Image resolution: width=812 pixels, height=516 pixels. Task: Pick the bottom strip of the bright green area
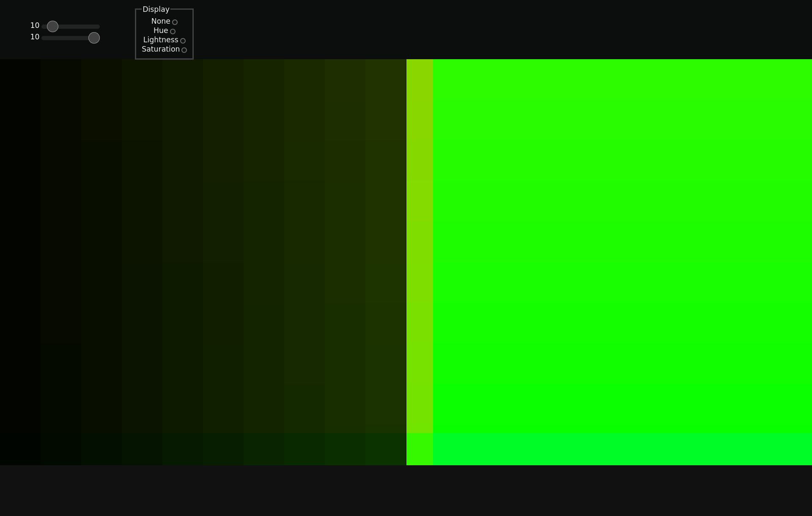click(x=622, y=449)
